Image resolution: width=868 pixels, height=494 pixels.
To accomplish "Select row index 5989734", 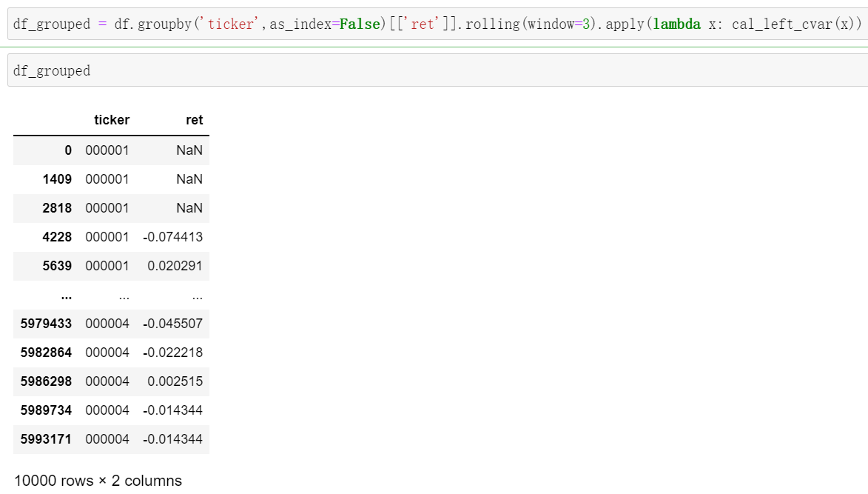I will [x=46, y=410].
